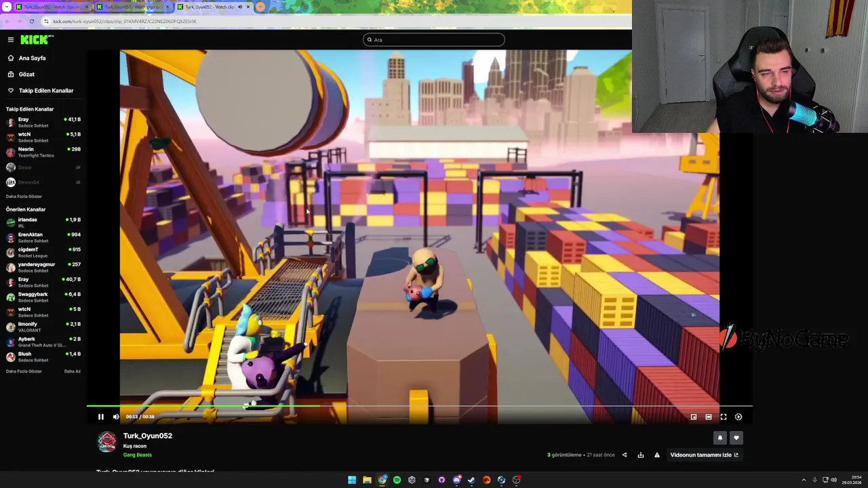The height and width of the screenshot is (488, 868).
Task: Open player settings gear icon
Action: (738, 417)
